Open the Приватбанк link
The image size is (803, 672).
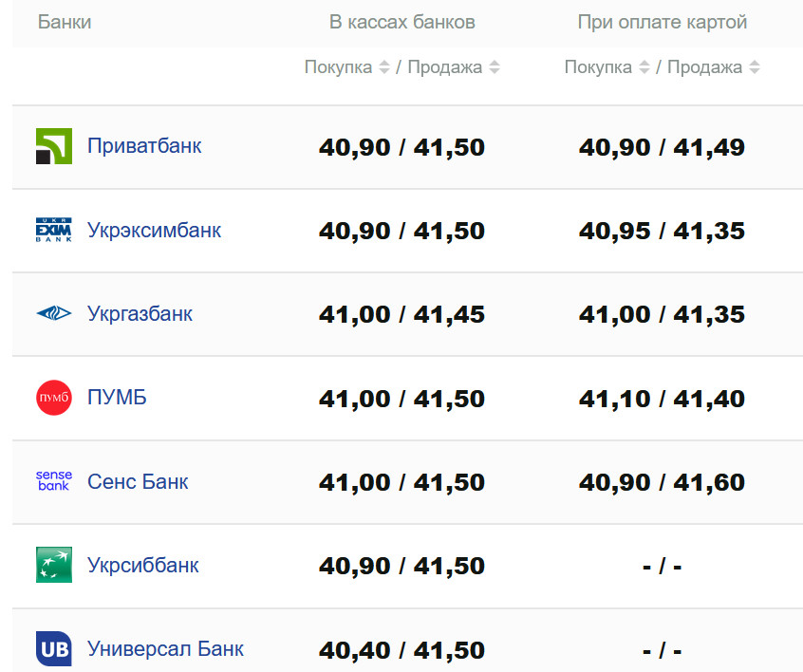(x=144, y=146)
